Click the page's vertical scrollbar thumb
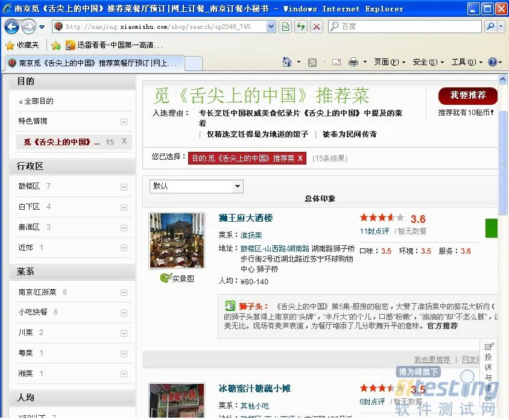 502,162
